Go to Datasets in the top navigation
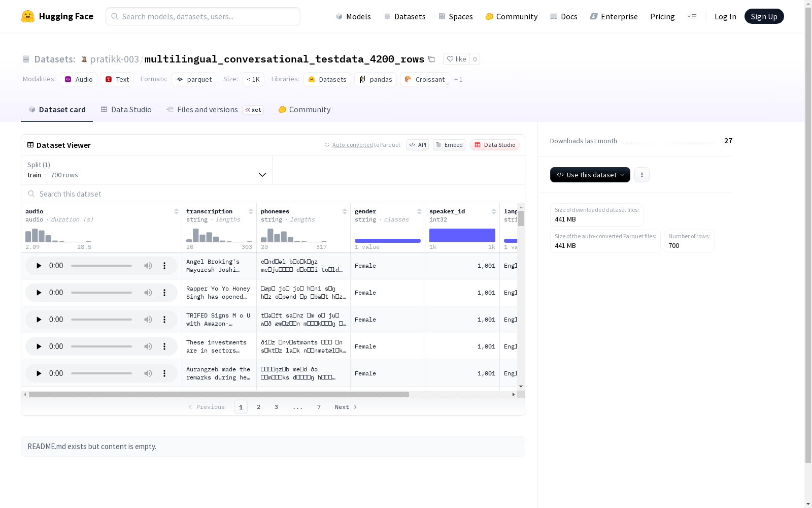Viewport: 812px width, 508px height. click(x=404, y=16)
